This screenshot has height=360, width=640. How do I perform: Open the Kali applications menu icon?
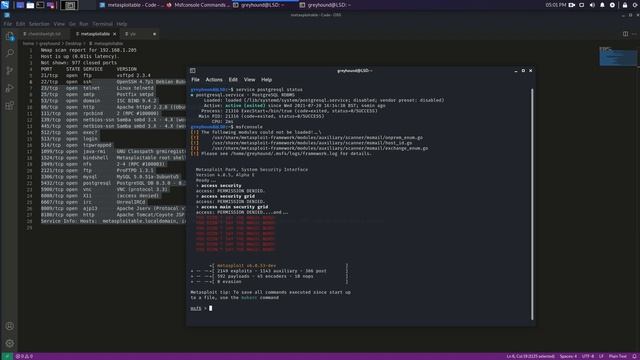pyautogui.click(x=5, y=5)
